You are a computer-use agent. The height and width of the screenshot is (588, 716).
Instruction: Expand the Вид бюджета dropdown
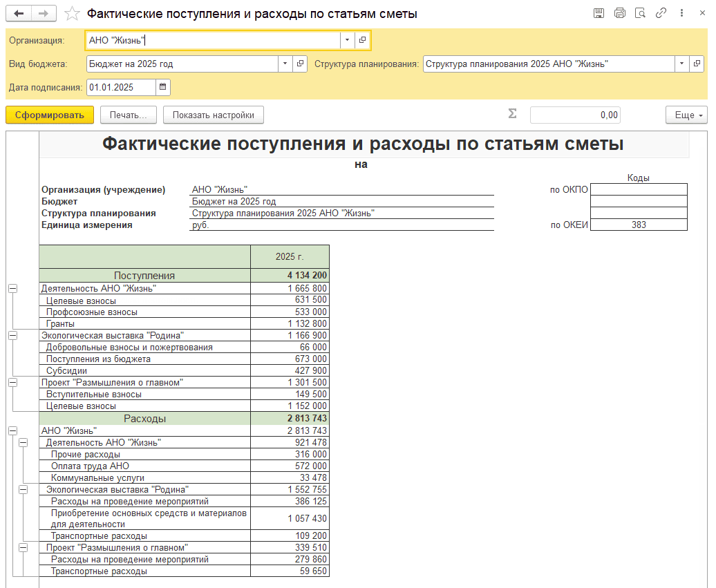285,64
